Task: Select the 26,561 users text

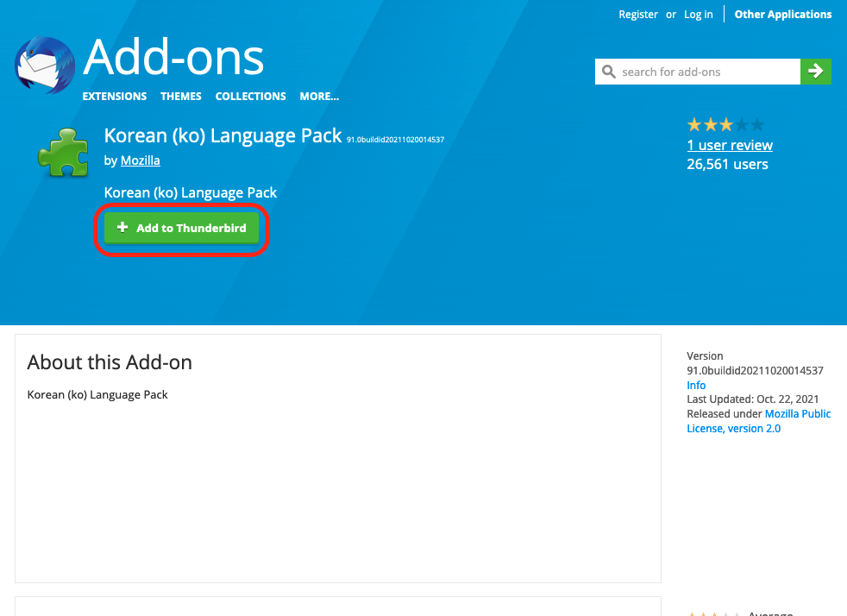Action: [727, 164]
